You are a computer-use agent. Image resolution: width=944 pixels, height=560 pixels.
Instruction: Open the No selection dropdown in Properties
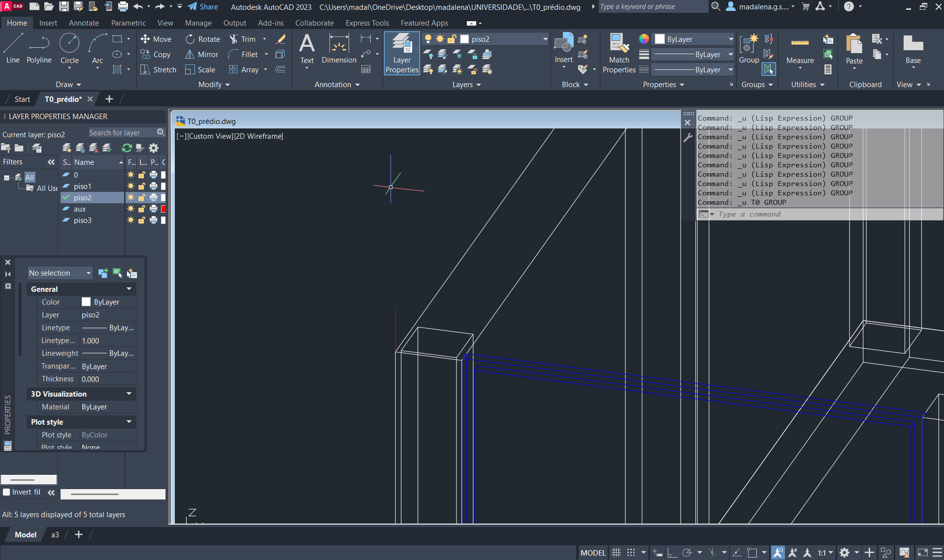tap(60, 273)
